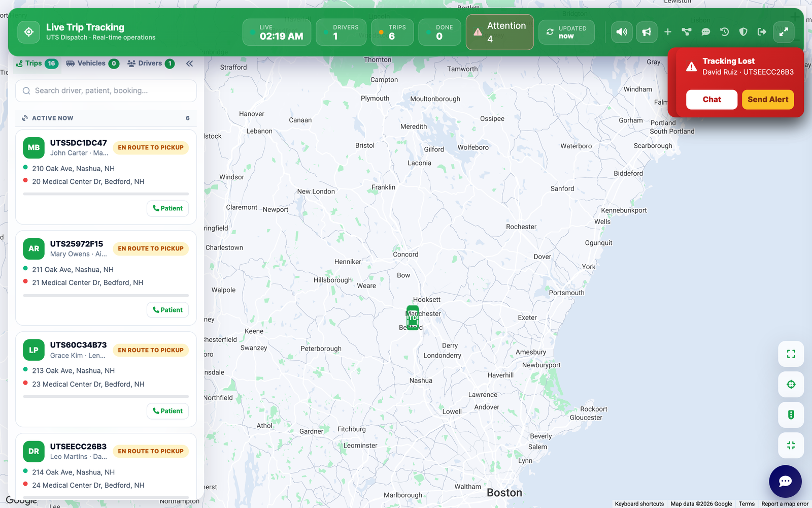The image size is (812, 508).
Task: Open the route network diagram icon
Action: [x=687, y=32]
